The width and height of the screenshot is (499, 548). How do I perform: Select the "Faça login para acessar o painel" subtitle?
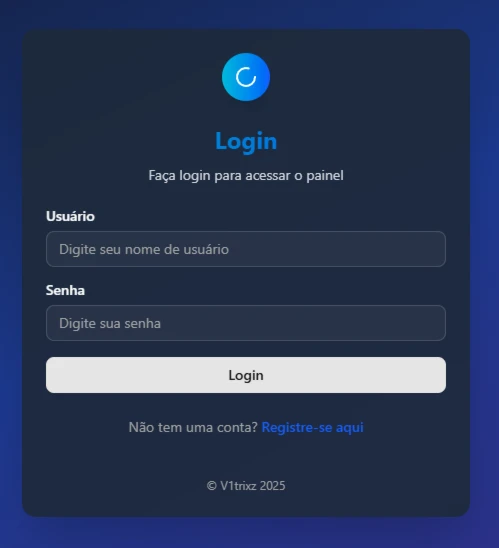(246, 175)
